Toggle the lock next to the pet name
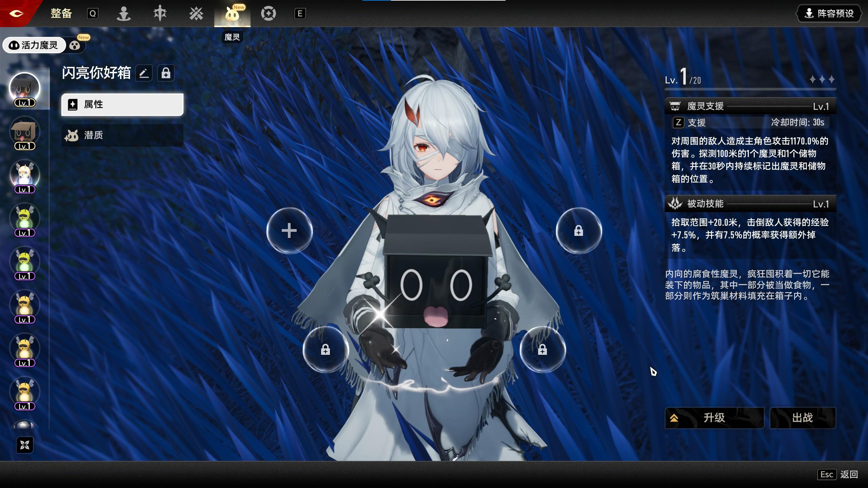This screenshot has height=488, width=868. point(166,73)
